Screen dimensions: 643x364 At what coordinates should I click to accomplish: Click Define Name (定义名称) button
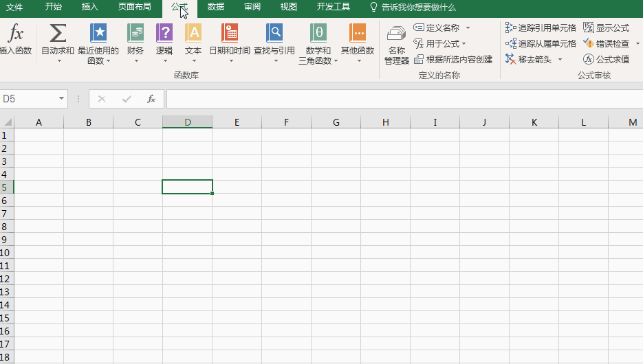point(436,28)
